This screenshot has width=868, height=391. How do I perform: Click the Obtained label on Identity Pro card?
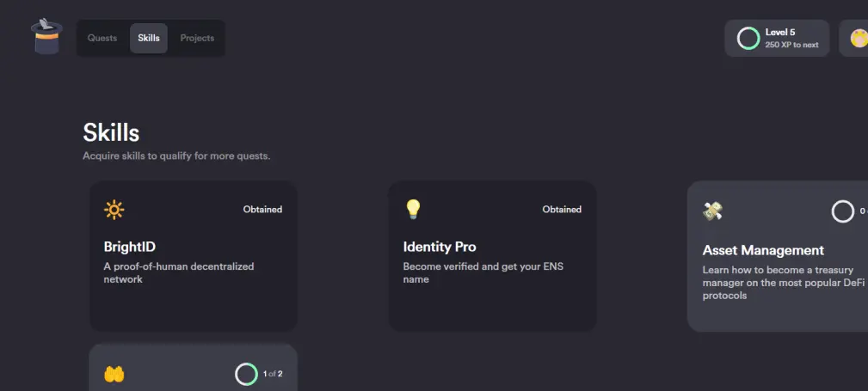point(562,210)
